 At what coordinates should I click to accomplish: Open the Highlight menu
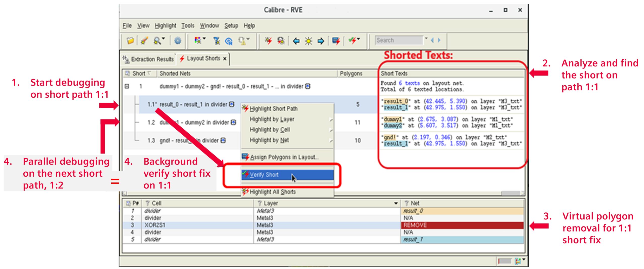[165, 26]
